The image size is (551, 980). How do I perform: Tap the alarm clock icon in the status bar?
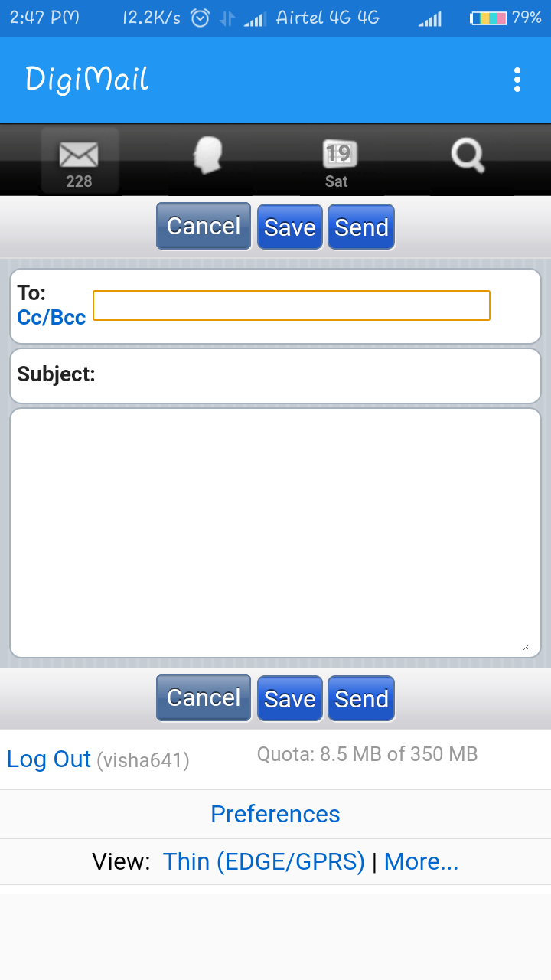pyautogui.click(x=198, y=16)
